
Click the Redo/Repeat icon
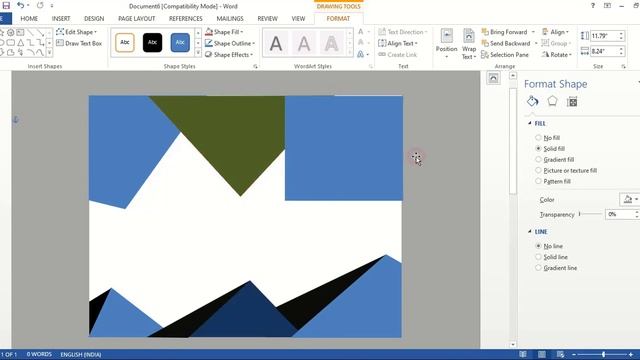40,6
